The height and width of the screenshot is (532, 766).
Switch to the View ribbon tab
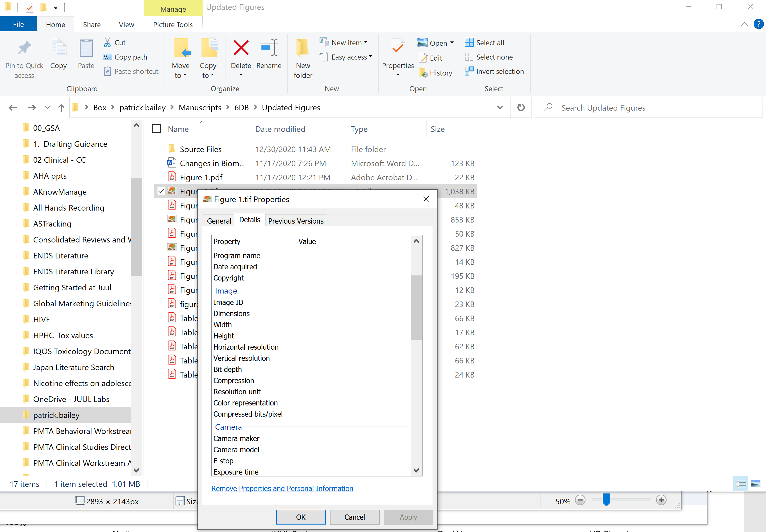(126, 24)
